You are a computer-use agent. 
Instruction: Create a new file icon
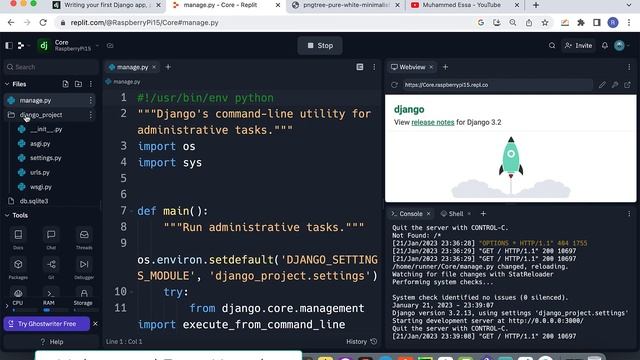[x=65, y=84]
